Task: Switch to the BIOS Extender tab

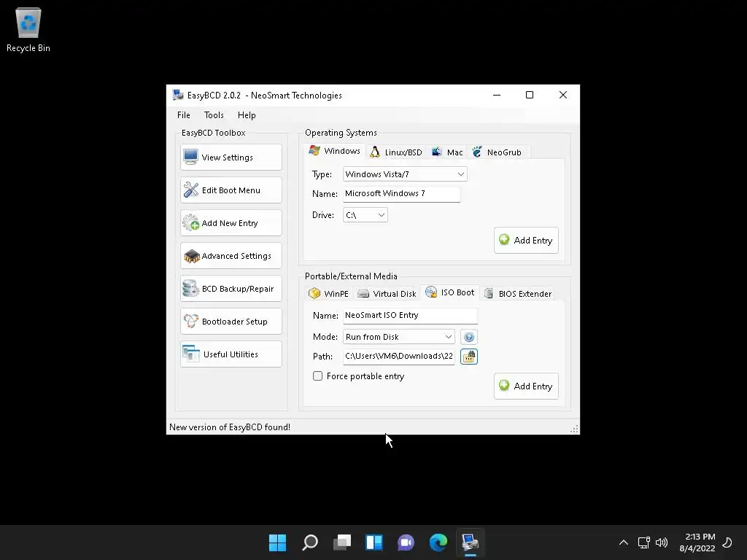Action: click(518, 294)
